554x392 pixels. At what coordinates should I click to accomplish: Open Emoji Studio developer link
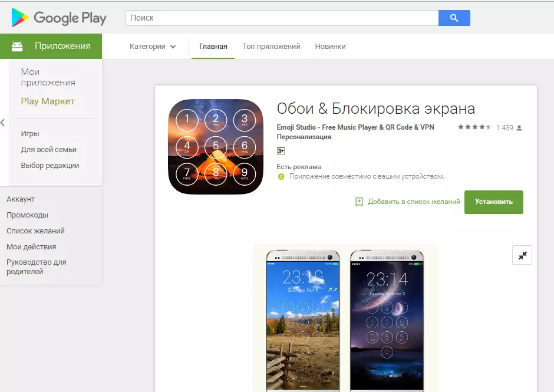[x=355, y=127]
